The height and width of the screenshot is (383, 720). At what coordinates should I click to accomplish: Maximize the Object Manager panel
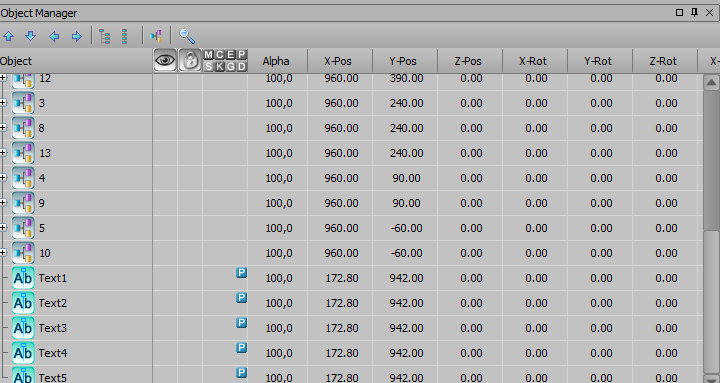click(x=680, y=13)
